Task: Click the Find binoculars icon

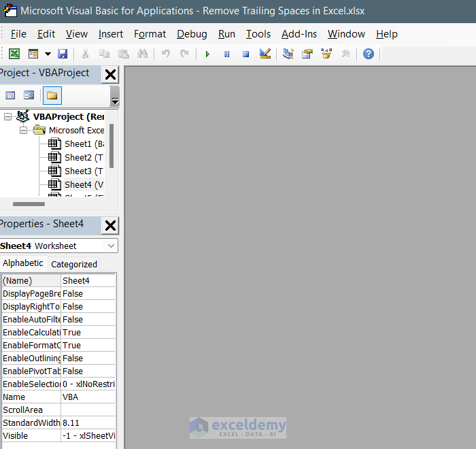Action: coord(142,54)
